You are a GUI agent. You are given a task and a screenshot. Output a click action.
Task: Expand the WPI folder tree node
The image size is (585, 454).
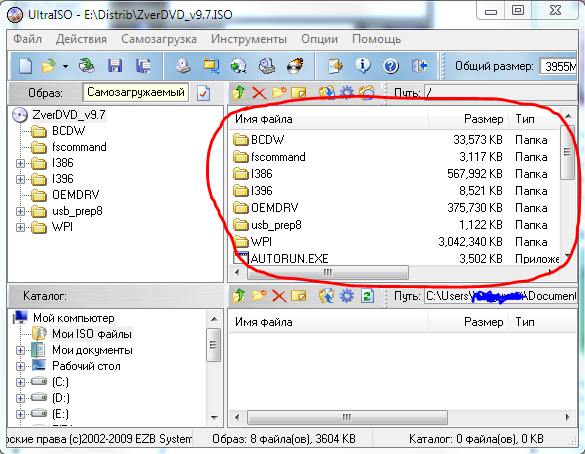(21, 227)
